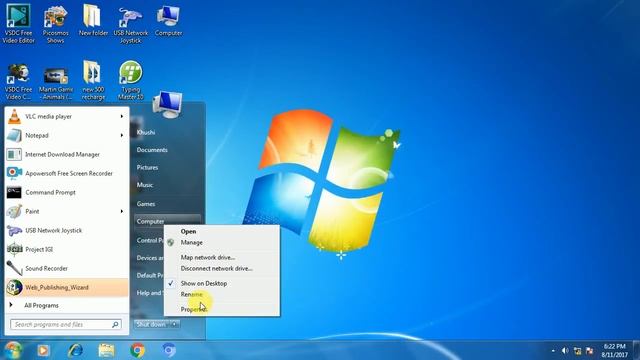Screen dimensions: 640x360
Task: Launch Command Prompt from Start menu
Action: click(67, 192)
